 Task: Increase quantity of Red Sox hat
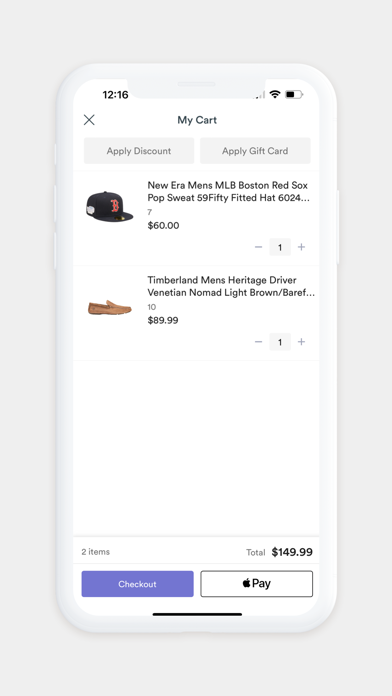(x=301, y=247)
